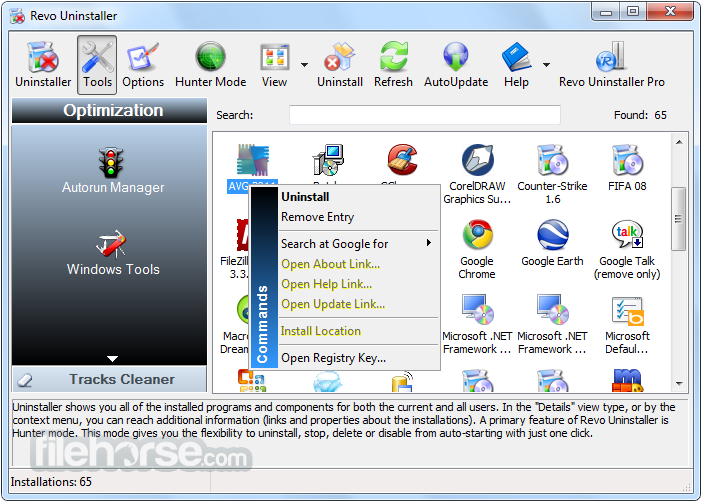702x502 pixels.
Task: Expand Search at Google for submenu arrow
Action: [x=429, y=243]
